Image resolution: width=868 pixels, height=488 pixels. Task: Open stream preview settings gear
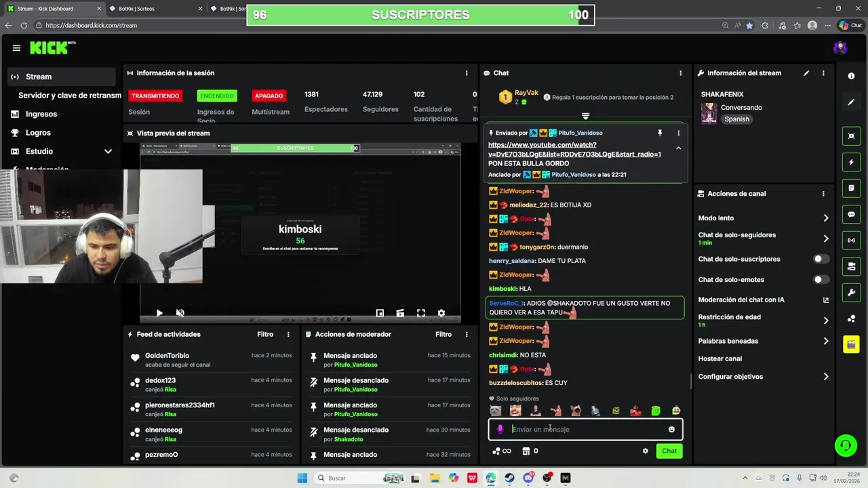[x=441, y=313]
